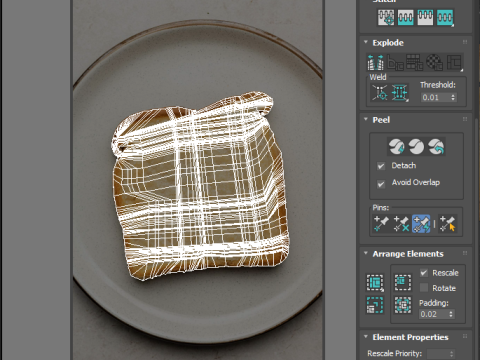Click the Padding spinner arrows

[451, 314]
